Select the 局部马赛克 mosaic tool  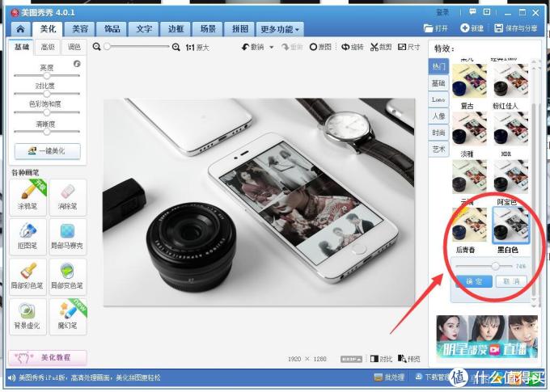[x=68, y=237]
